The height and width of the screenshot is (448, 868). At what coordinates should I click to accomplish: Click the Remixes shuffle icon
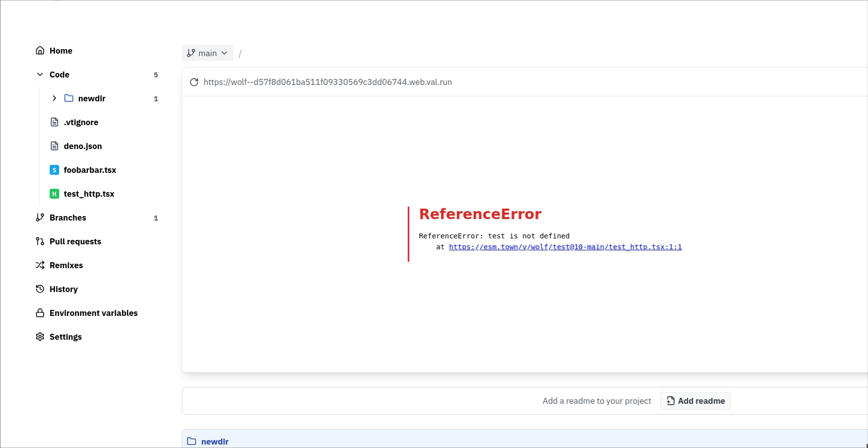(40, 265)
